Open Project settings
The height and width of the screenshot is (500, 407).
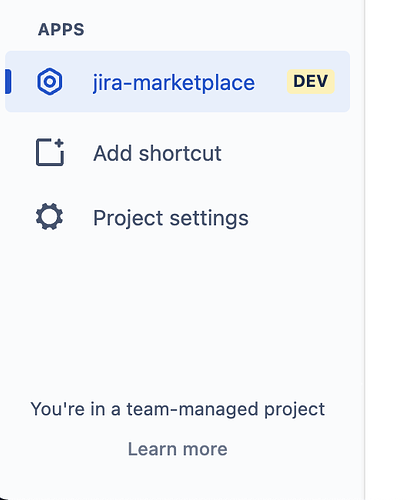(x=177, y=218)
